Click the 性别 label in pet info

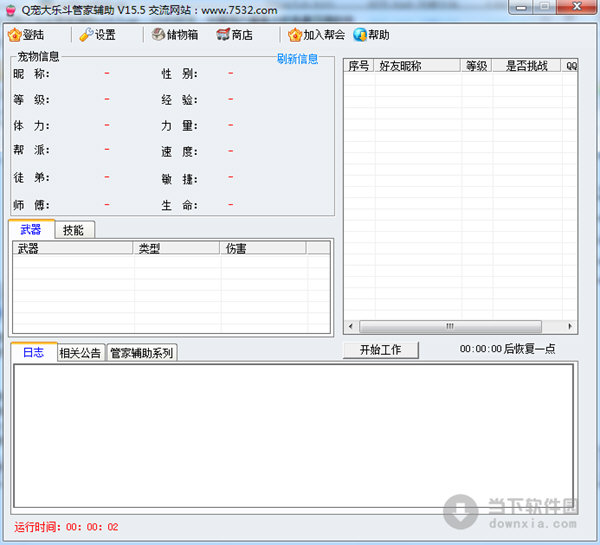point(179,73)
